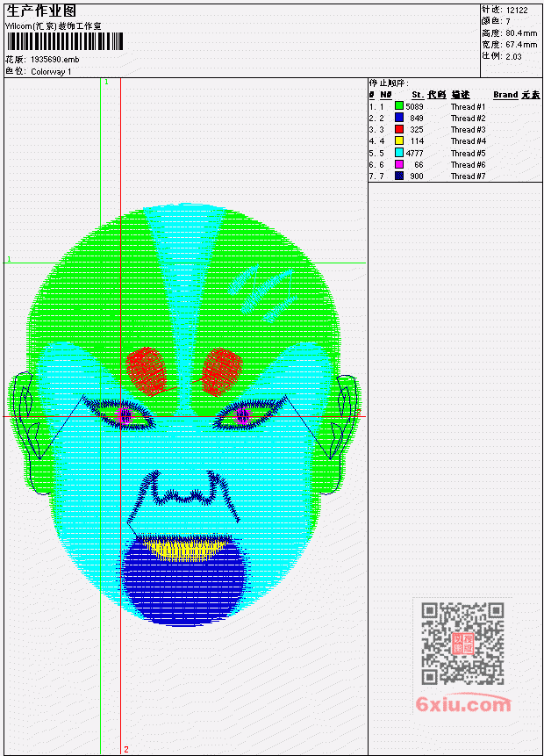Click the Wilcom studio name line
This screenshot has height=756, width=544.
[53, 26]
